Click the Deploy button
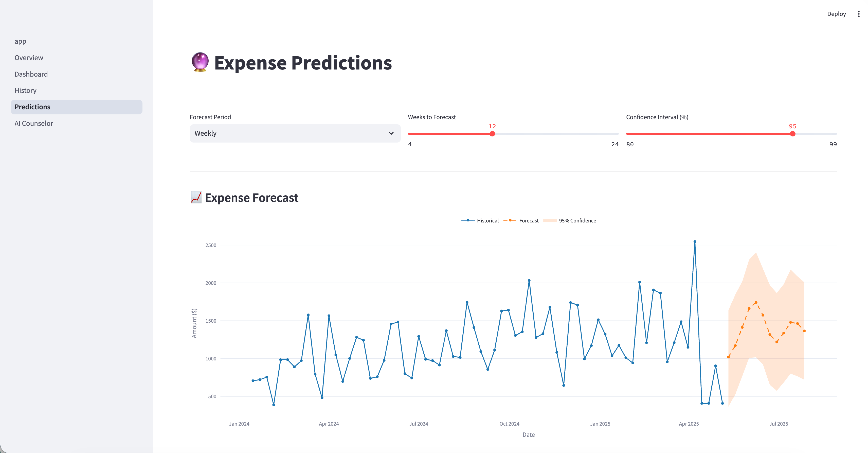868x453 pixels. [836, 14]
